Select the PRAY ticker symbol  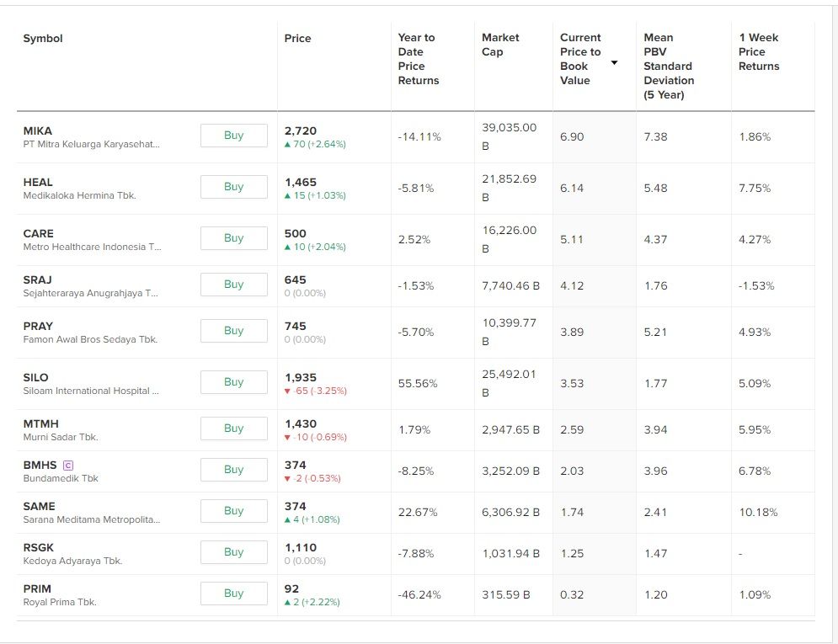pos(38,327)
